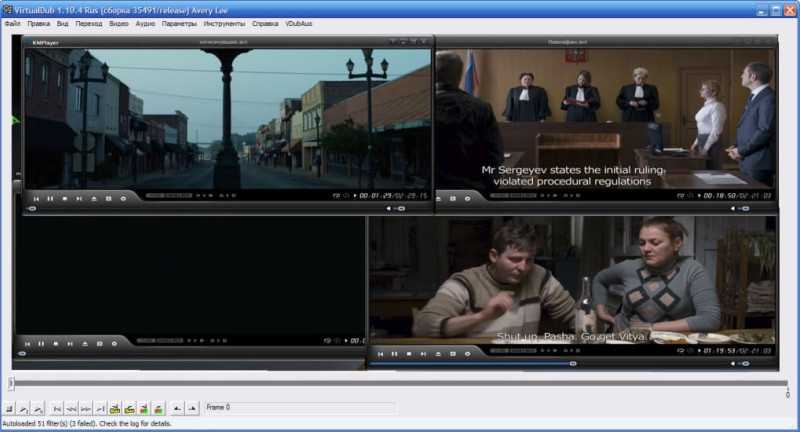Start output playback from the bottom toolbar
The image size is (800, 432).
click(38, 409)
